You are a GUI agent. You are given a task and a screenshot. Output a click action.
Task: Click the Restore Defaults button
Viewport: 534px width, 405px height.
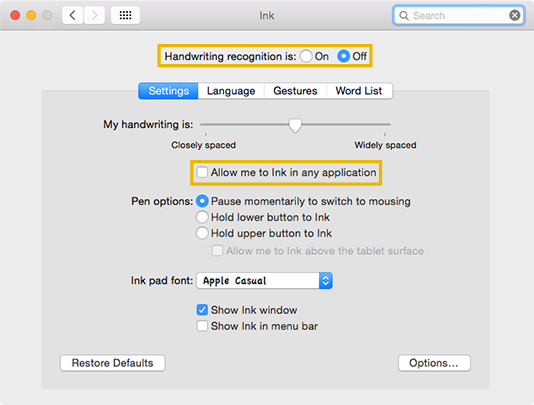(113, 363)
